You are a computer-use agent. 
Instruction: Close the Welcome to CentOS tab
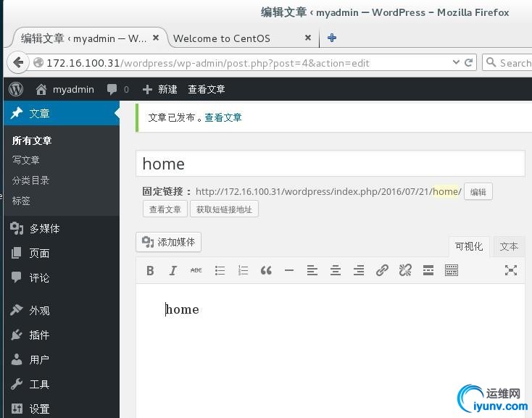pos(308,38)
